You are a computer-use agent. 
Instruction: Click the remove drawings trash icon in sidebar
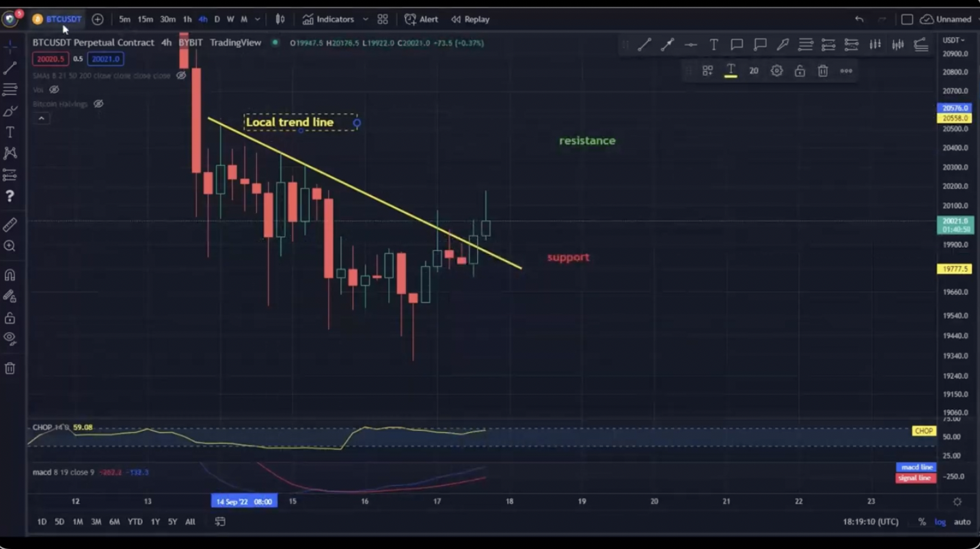[10, 368]
